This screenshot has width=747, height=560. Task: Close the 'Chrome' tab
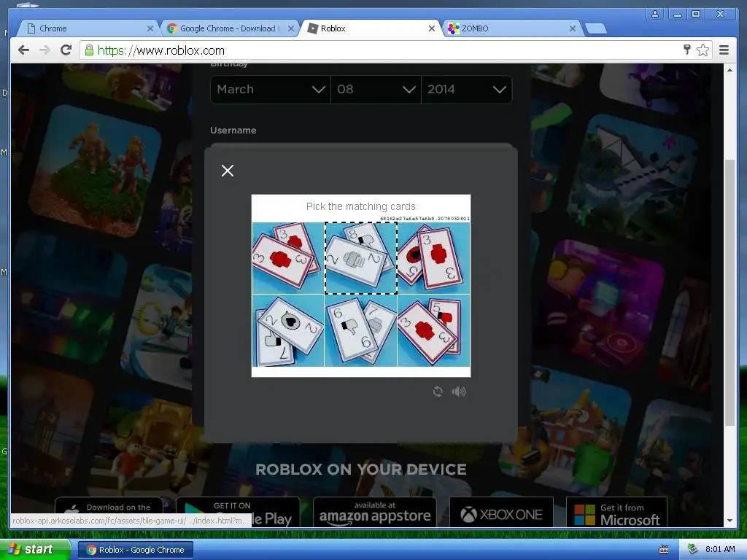(150, 28)
